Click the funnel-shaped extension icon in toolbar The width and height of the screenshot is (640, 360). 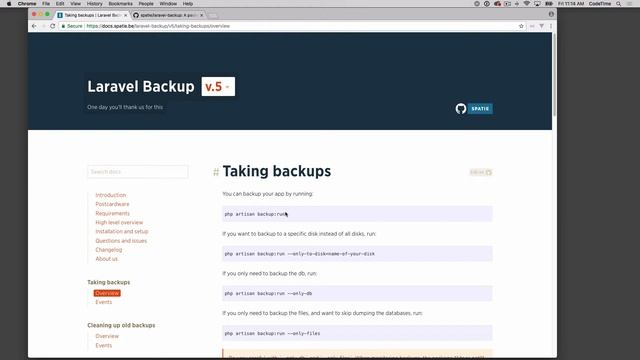[541, 26]
